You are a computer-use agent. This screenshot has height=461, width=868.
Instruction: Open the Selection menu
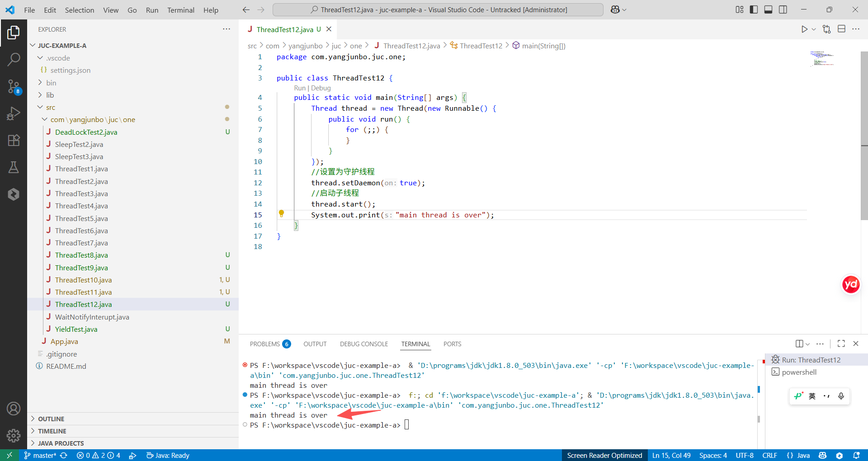[80, 10]
